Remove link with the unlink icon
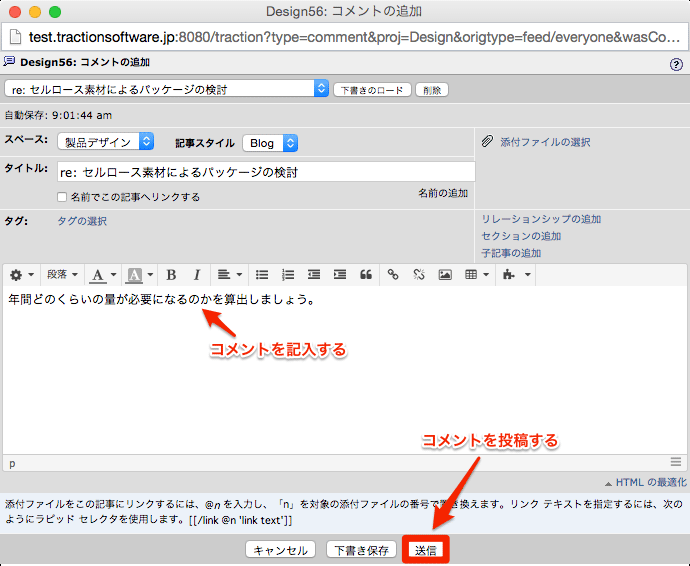The image size is (690, 566). (419, 275)
